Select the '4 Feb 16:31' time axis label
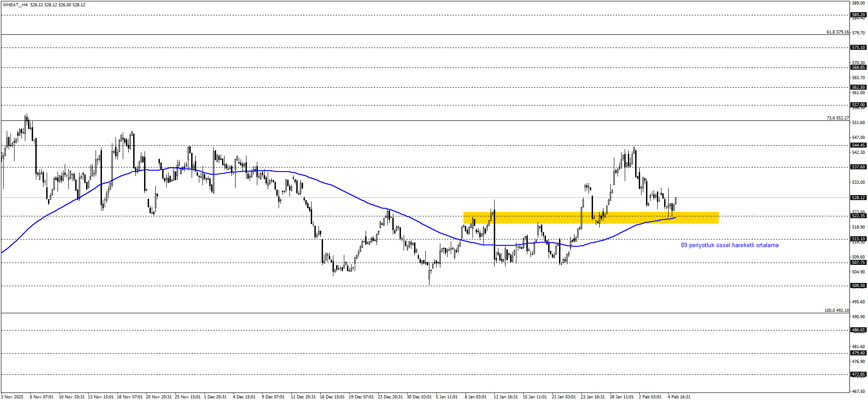The height and width of the screenshot is (402, 868). point(679,397)
